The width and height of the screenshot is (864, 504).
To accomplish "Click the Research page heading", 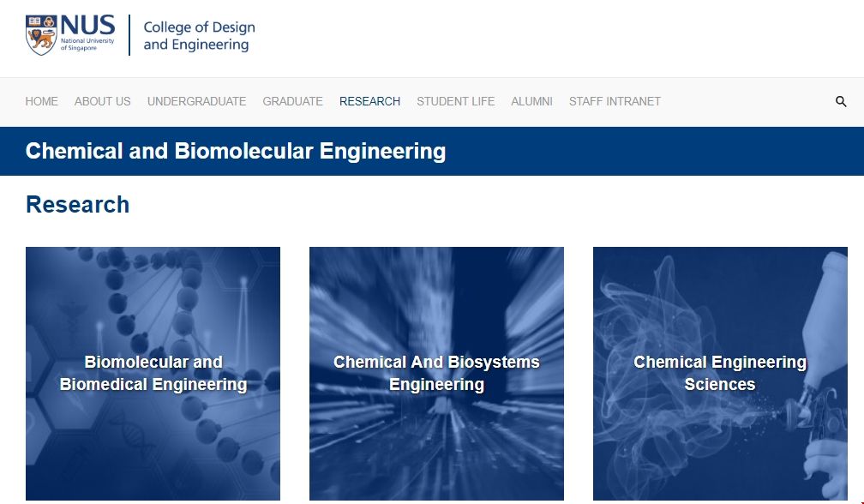I will [78, 205].
